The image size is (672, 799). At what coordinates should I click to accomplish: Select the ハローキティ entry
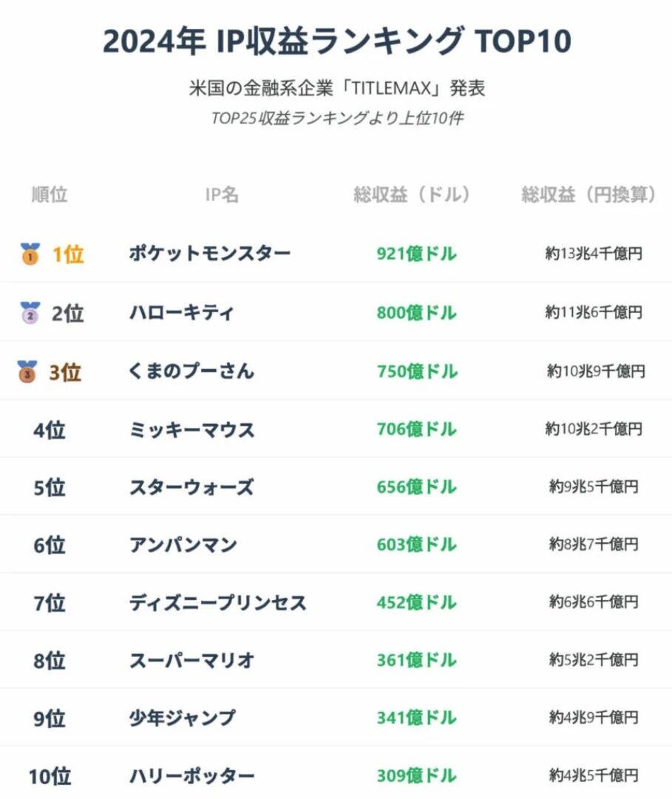(182, 313)
